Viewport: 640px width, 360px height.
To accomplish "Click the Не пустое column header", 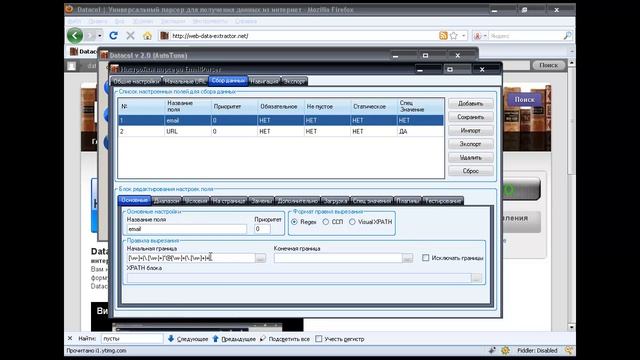I will click(x=327, y=107).
